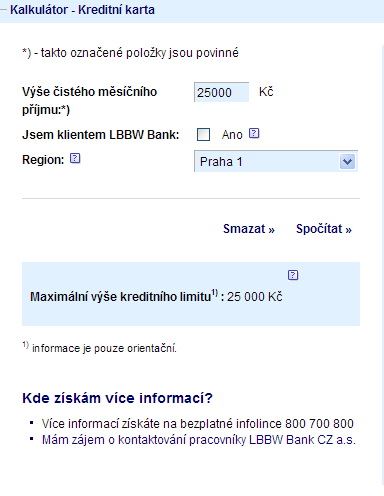Image resolution: width=384 pixels, height=496 pixels.
Task: Focus the monthly income field with 25000
Action: 221,92
